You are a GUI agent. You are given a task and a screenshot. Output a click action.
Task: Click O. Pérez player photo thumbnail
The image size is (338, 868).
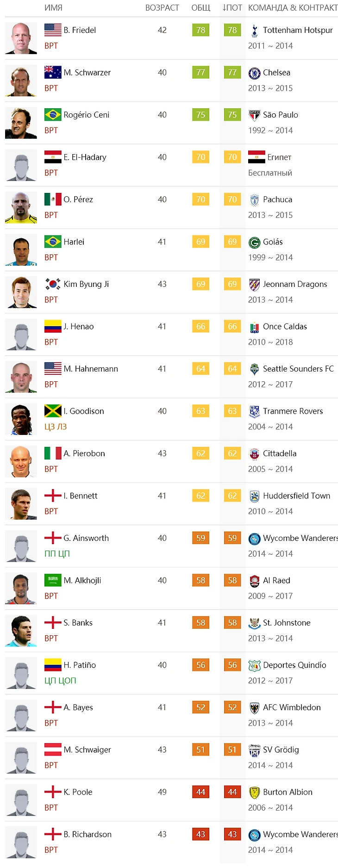21,207
